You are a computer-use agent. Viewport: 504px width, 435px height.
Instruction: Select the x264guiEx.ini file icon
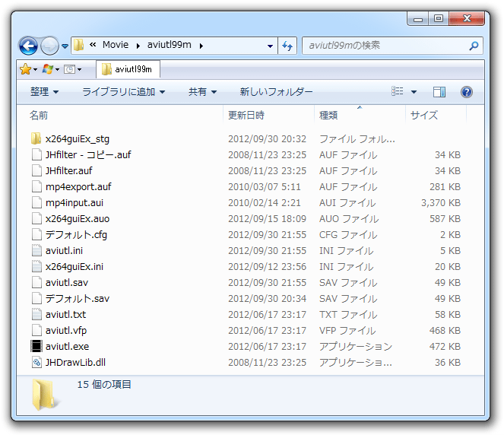click(x=36, y=266)
